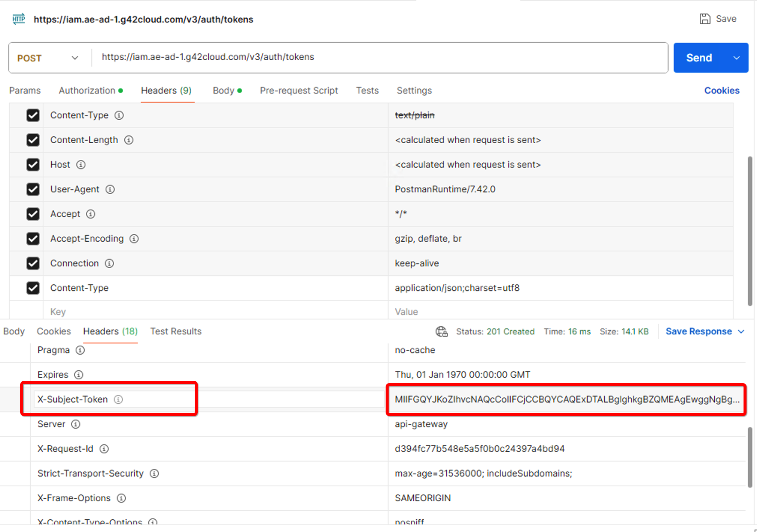Viewport: 757px width, 532px height.
Task: Open the info icon next to Pragma
Action: pos(80,350)
